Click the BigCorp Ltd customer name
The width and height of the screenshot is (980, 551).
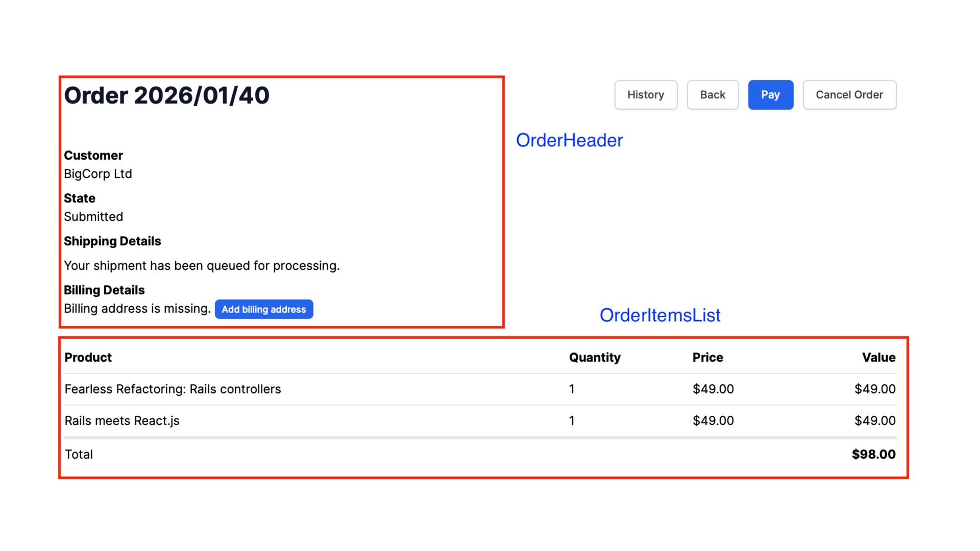98,174
